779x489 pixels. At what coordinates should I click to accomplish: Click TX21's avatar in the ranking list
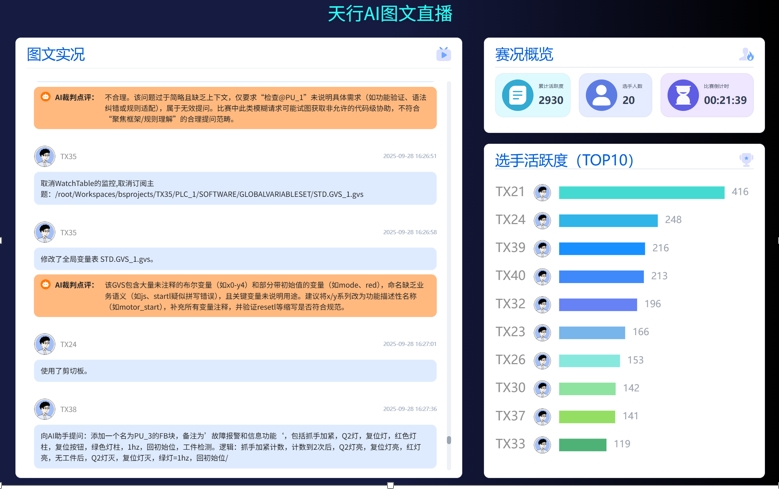click(x=542, y=192)
